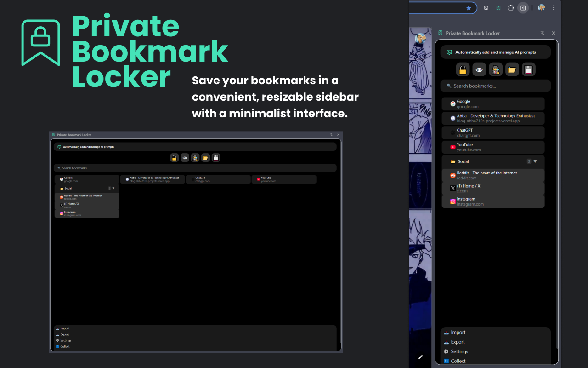Toggle Chrome's side panel button
This screenshot has height=368, width=588.
click(523, 8)
